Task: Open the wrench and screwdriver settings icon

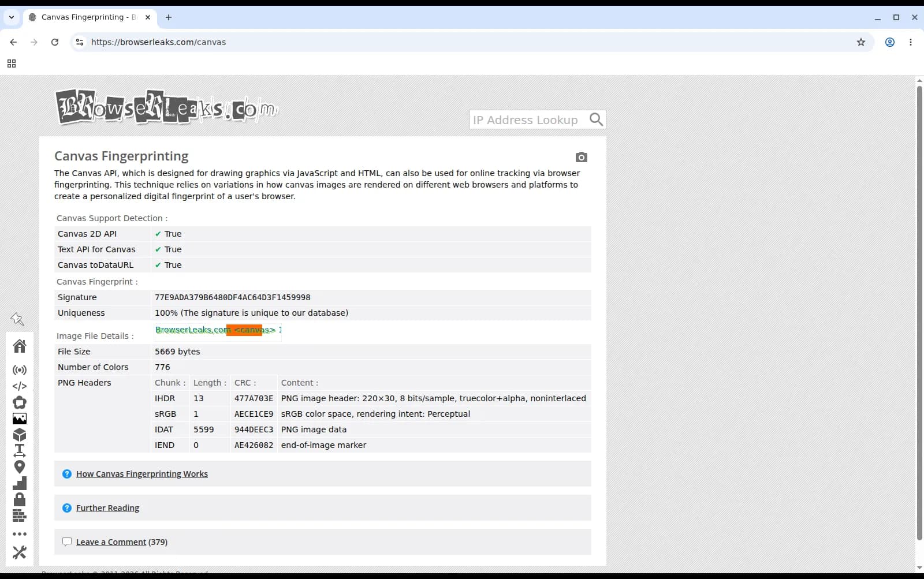Action: click(20, 552)
